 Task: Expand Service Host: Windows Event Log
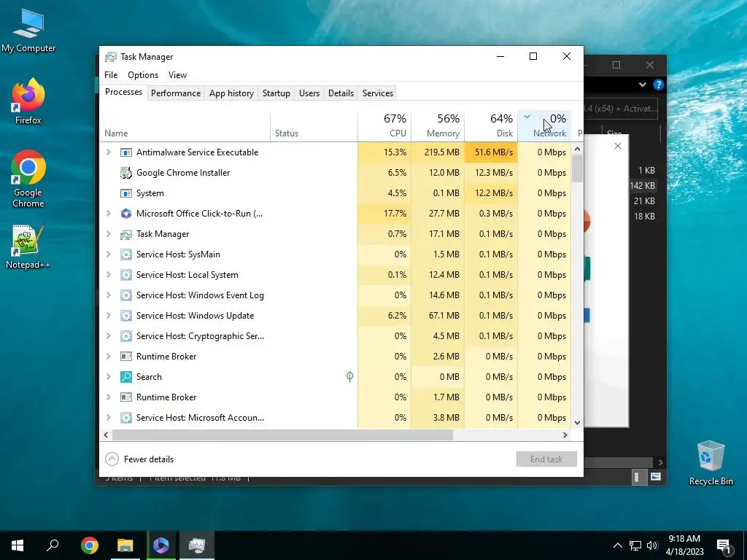109,295
